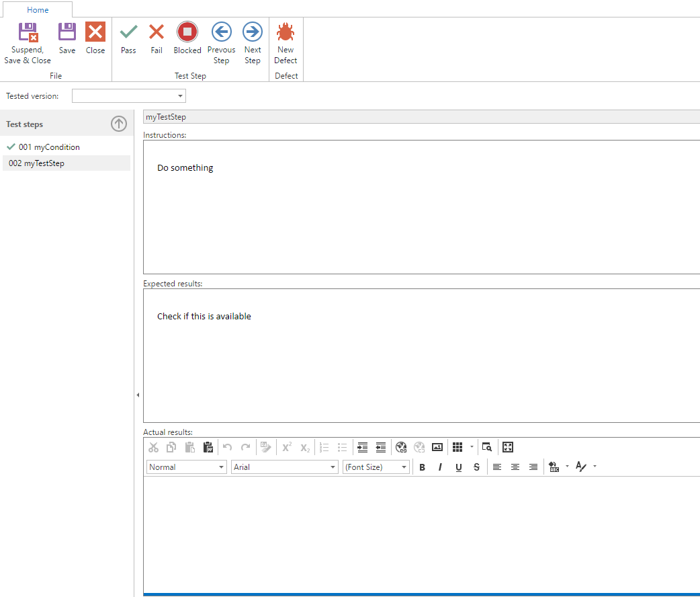This screenshot has width=700, height=597.
Task: Open the text highlight color picker arrow
Action: [567, 467]
